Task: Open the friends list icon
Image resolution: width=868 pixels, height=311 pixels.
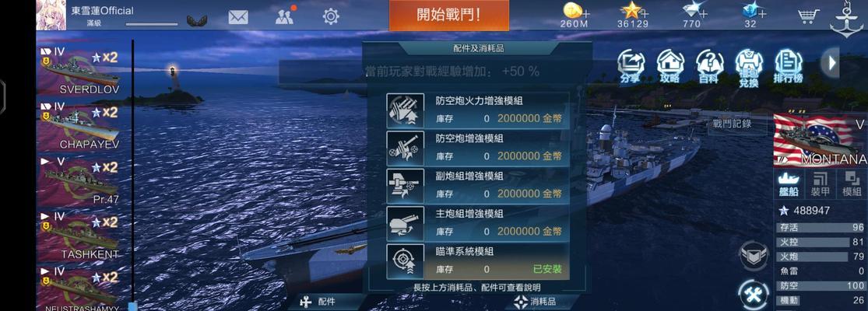Action: tap(285, 17)
